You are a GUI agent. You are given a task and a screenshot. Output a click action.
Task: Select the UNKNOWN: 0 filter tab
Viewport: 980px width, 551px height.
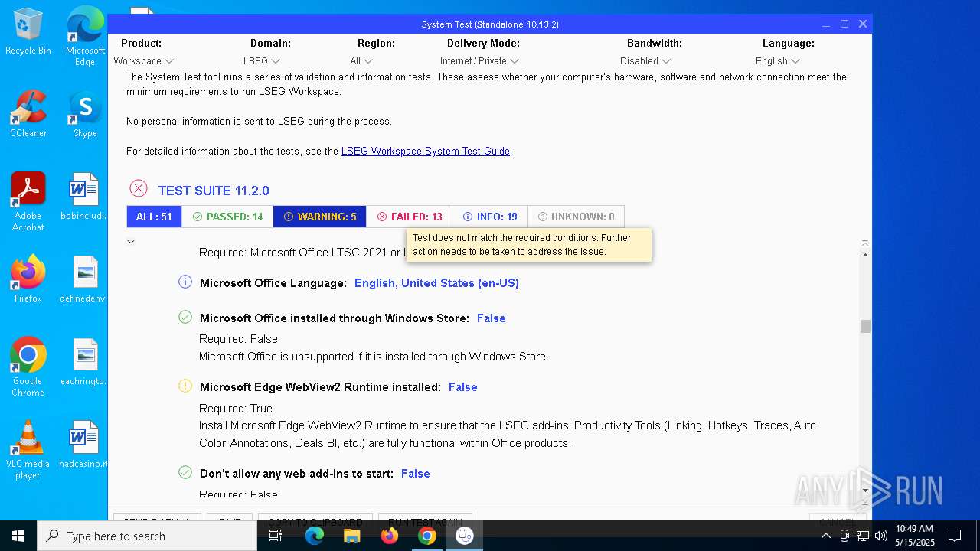coord(576,217)
